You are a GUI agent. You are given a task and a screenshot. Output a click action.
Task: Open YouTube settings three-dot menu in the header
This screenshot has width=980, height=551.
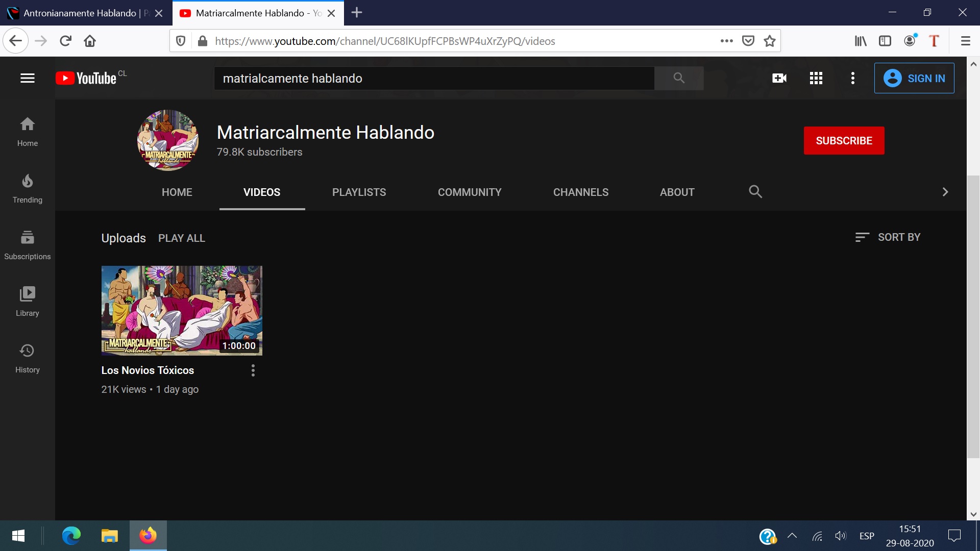point(852,78)
